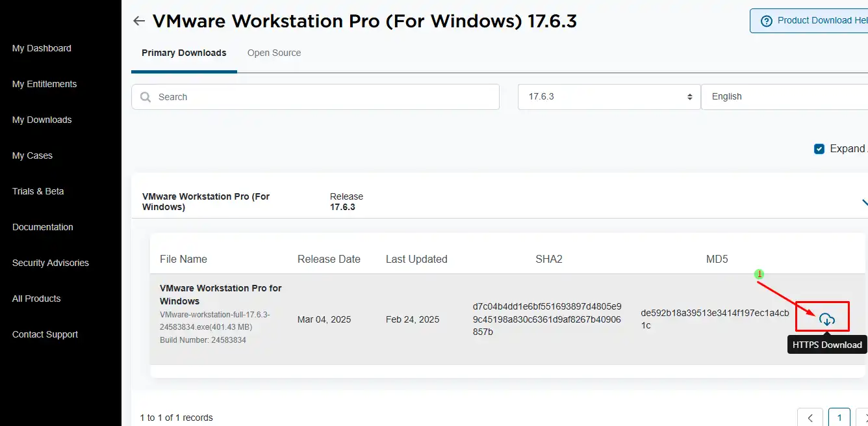868x426 pixels.
Task: Click Contact Support link
Action: (45, 334)
